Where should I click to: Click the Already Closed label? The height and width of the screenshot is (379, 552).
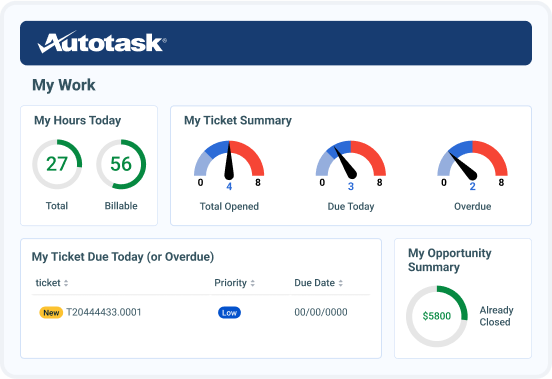tap(496, 316)
